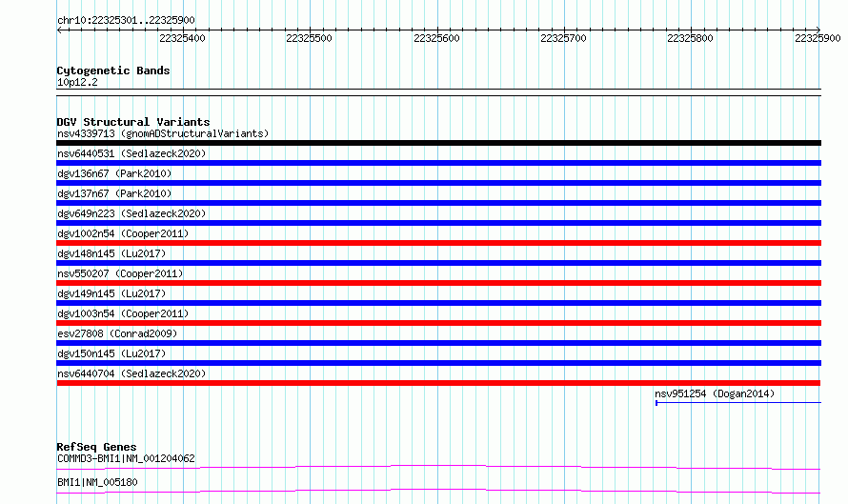
Task: Select variant label dgv148n145 (Lu2017)
Action: click(111, 253)
